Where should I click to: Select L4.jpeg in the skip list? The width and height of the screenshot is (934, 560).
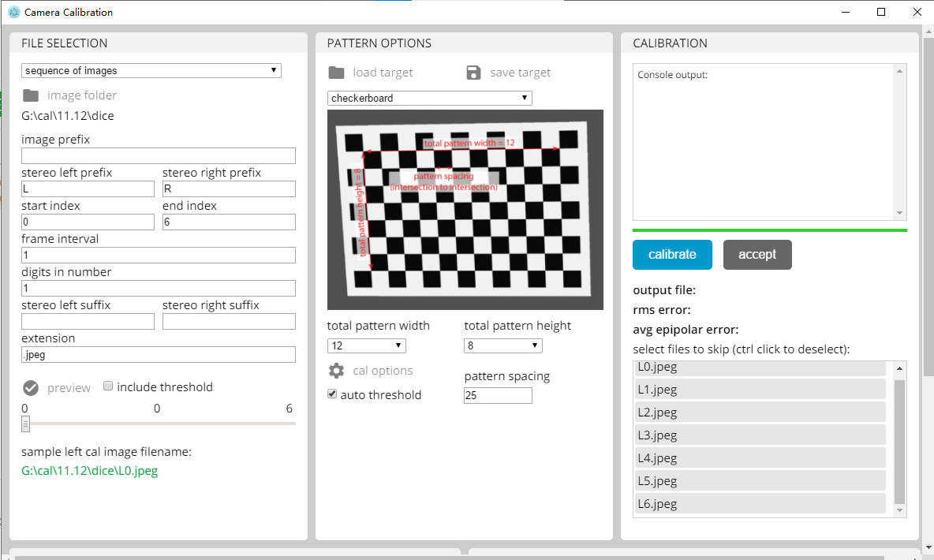760,457
